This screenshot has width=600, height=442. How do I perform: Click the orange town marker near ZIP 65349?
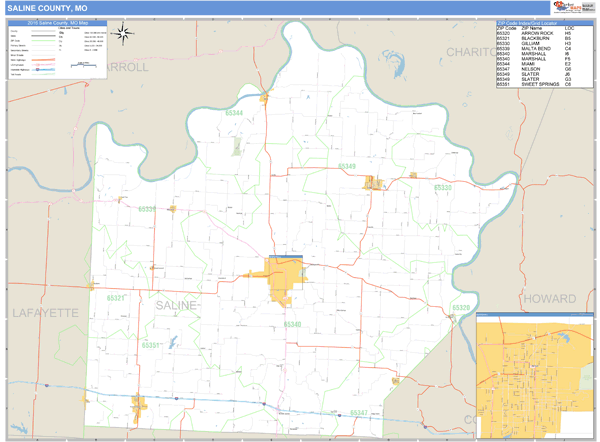pos(374,182)
